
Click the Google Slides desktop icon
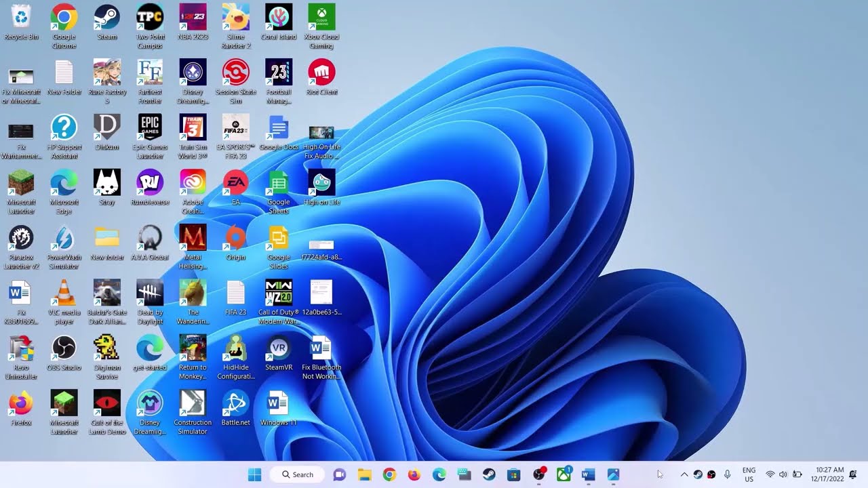pyautogui.click(x=279, y=247)
